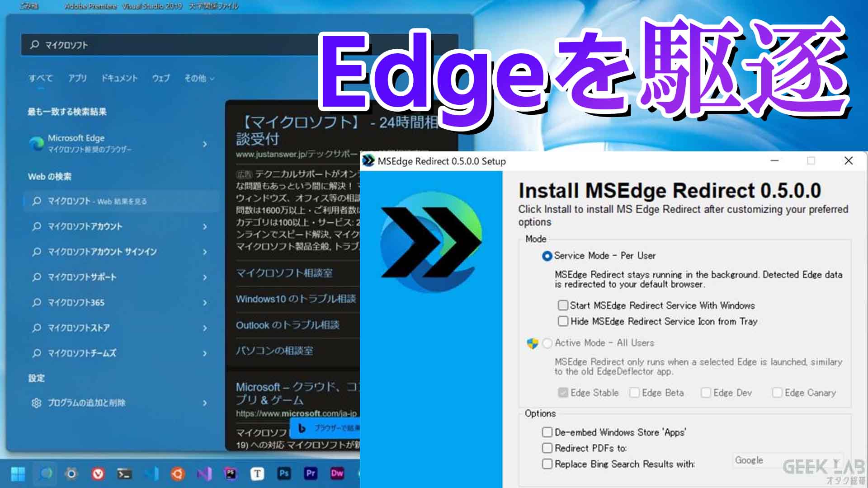Expand the その他 filter dropdown
The image size is (868, 488).
point(199,78)
